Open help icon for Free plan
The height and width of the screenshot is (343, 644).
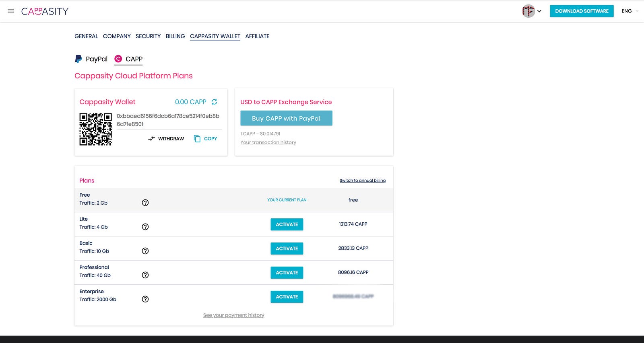point(145,203)
